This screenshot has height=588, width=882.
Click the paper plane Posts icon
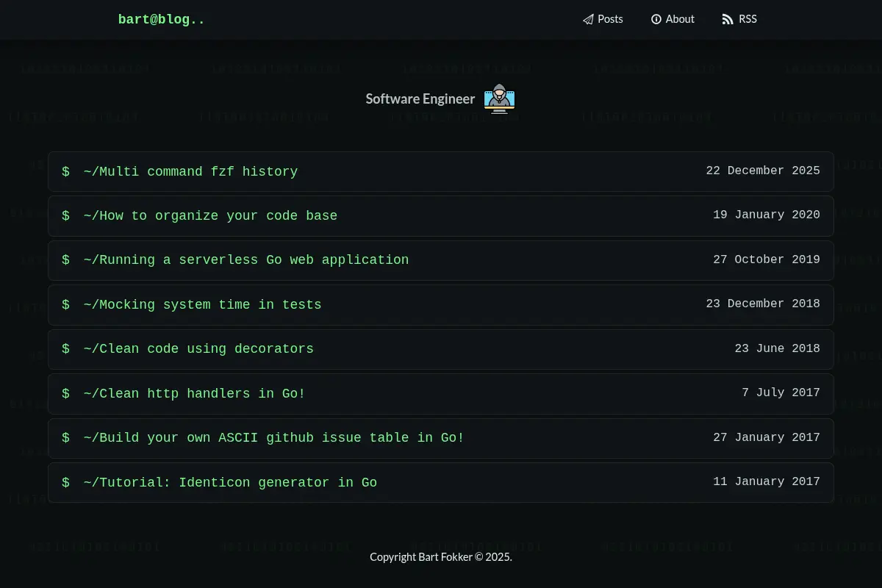pos(588,20)
